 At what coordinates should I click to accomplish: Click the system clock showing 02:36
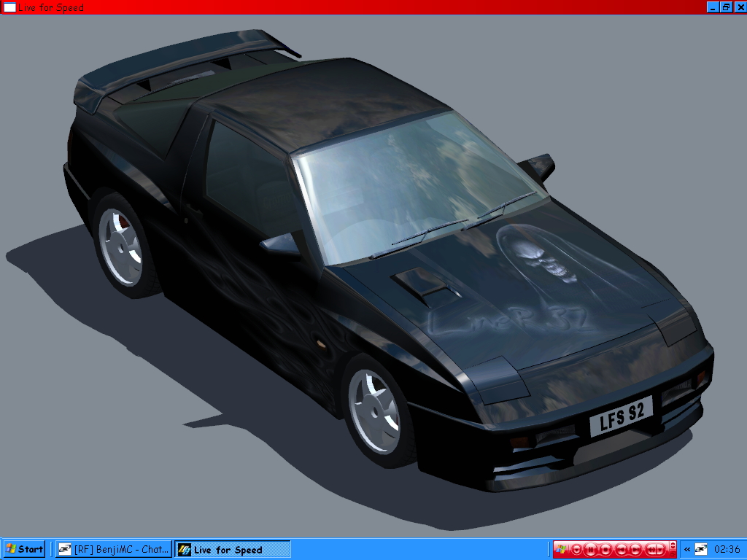point(727,549)
